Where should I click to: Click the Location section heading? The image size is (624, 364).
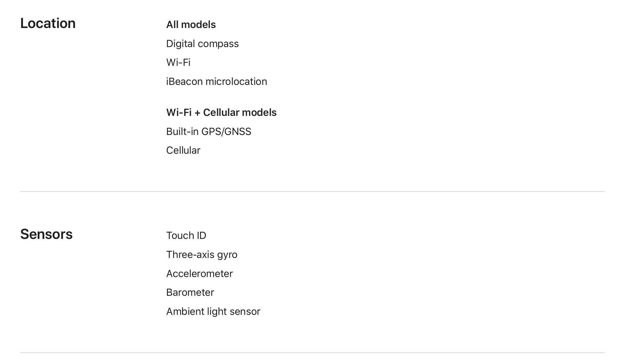(x=48, y=24)
